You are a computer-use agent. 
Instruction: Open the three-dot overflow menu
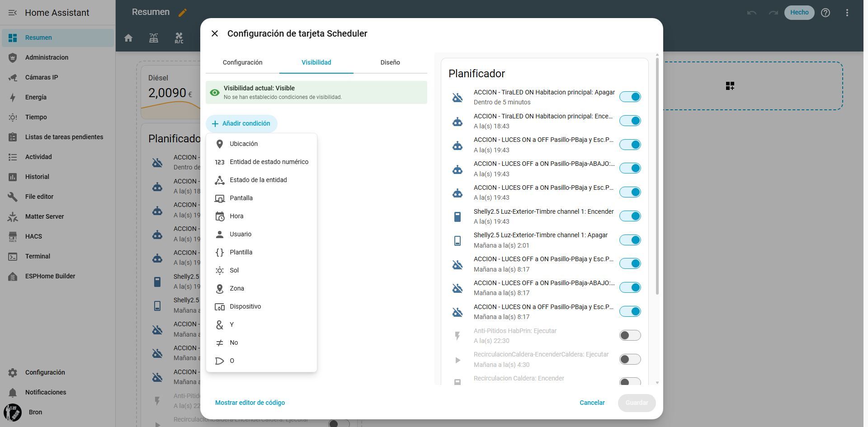click(x=847, y=13)
